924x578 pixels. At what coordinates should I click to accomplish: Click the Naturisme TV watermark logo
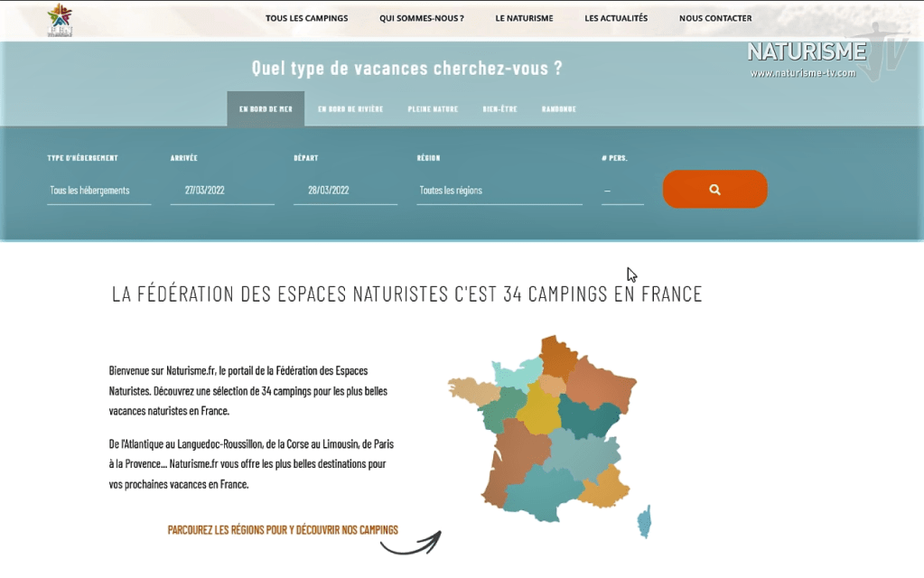(x=826, y=56)
